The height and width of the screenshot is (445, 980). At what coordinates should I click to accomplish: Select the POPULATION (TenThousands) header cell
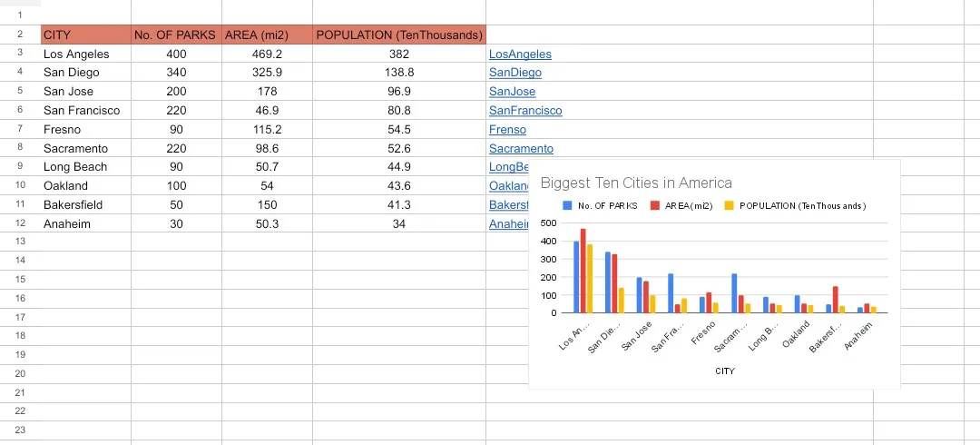click(398, 35)
